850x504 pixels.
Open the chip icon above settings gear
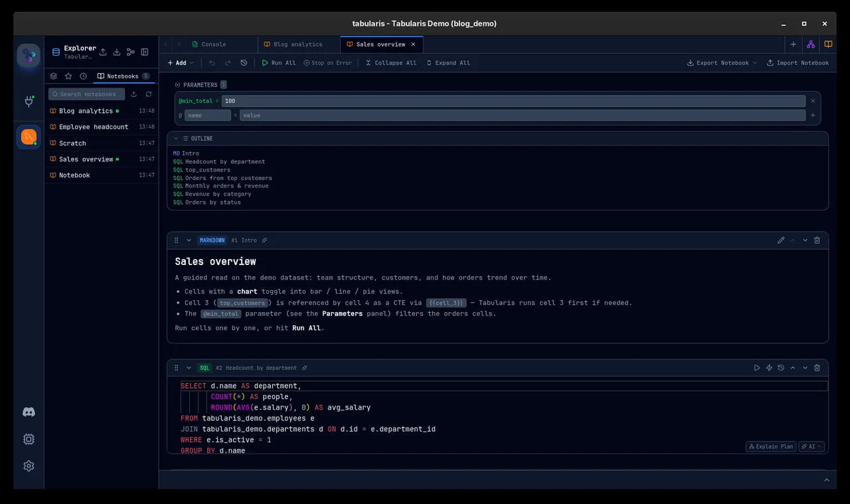coord(29,440)
